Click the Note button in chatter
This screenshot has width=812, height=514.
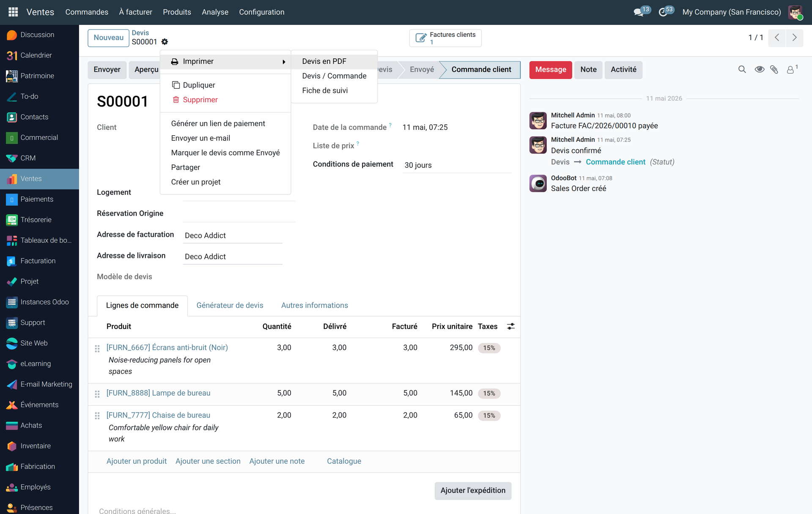tap(588, 70)
